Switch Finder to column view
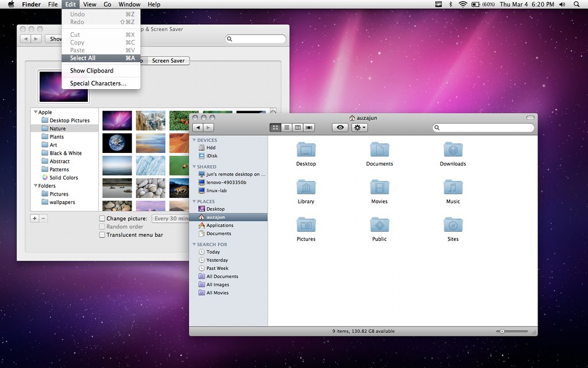The height and width of the screenshot is (368, 588). (298, 128)
